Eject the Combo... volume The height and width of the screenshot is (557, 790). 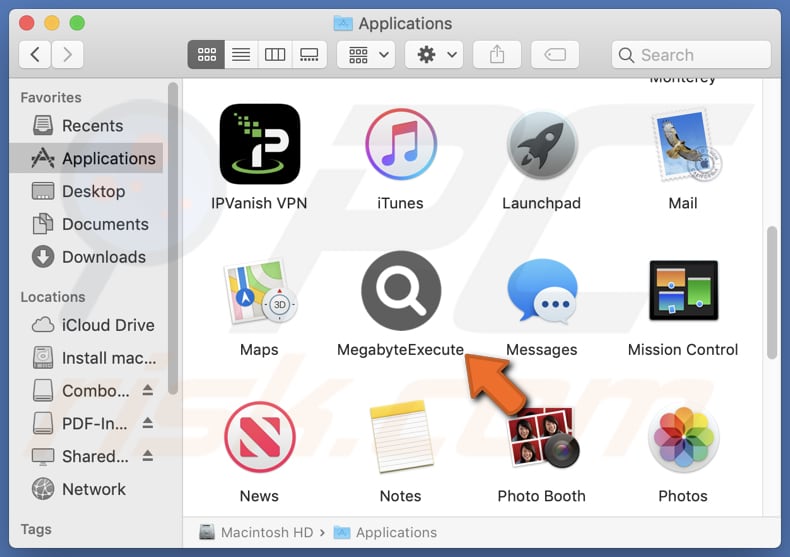pos(147,390)
